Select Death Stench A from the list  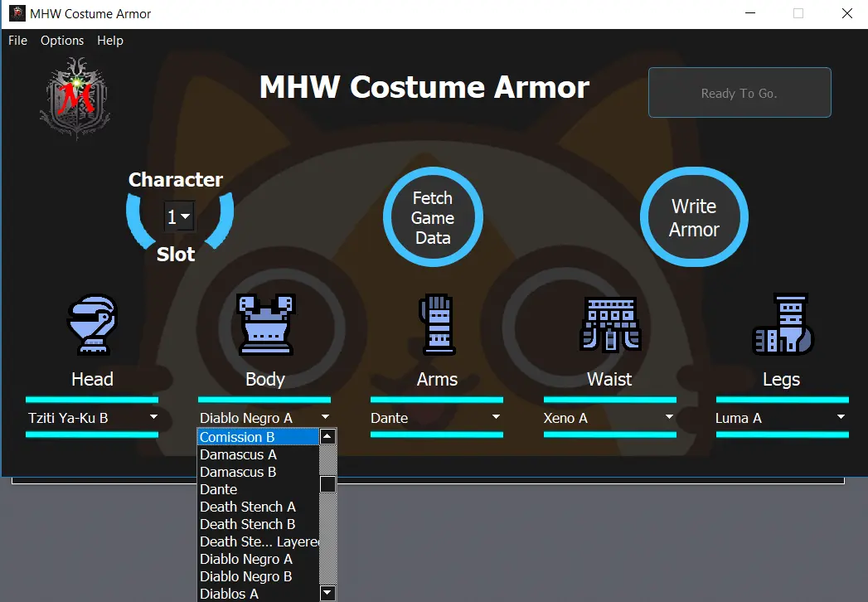[247, 507]
